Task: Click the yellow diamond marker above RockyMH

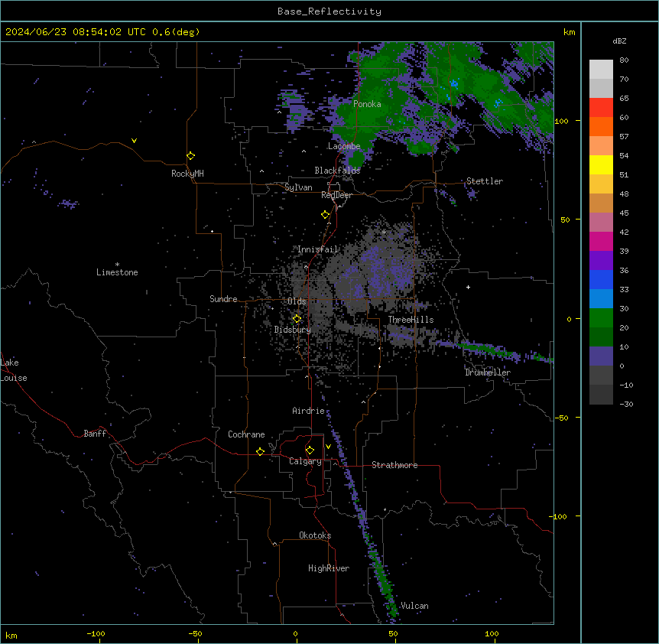Action: [190, 155]
